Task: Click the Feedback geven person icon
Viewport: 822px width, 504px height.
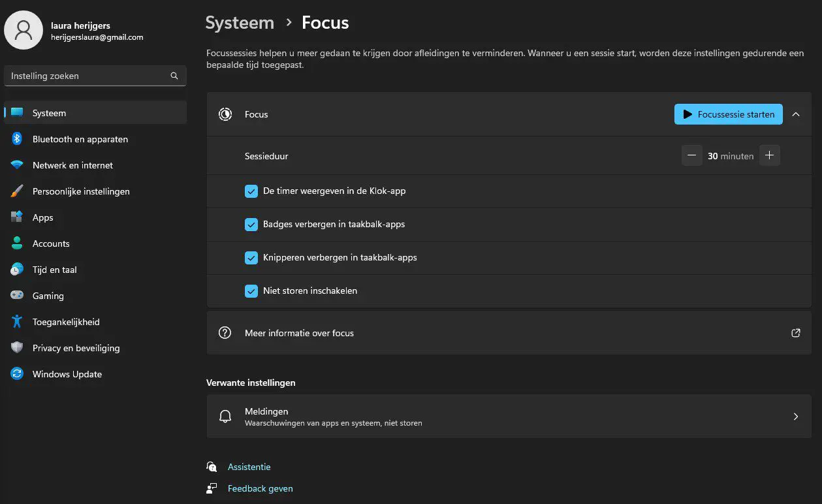Action: pos(212,488)
